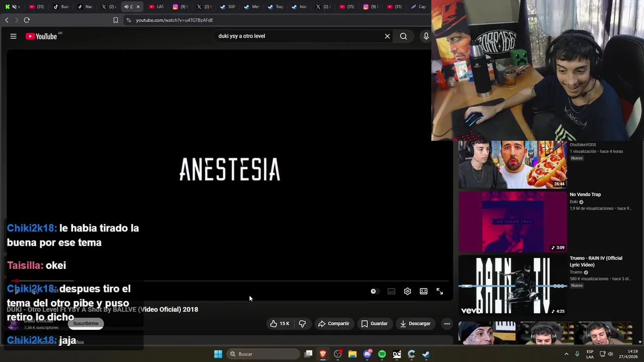Open the OhsifakeVODS channel name
Viewport: 644px width, 362px height.
583,145
